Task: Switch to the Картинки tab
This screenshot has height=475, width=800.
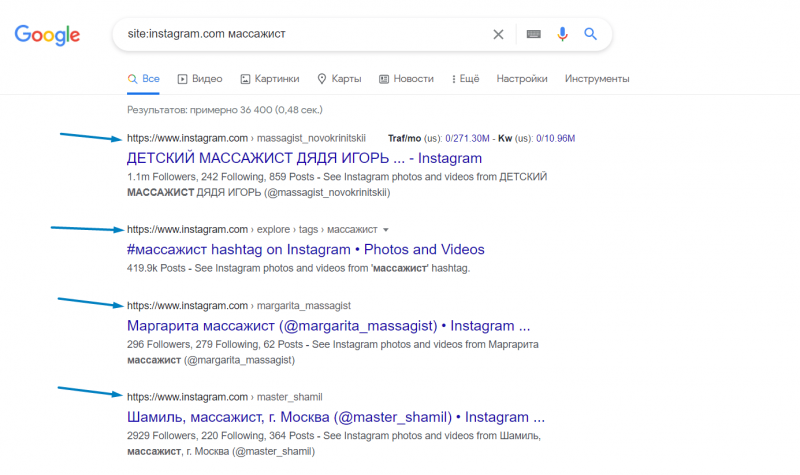Action: tap(270, 79)
